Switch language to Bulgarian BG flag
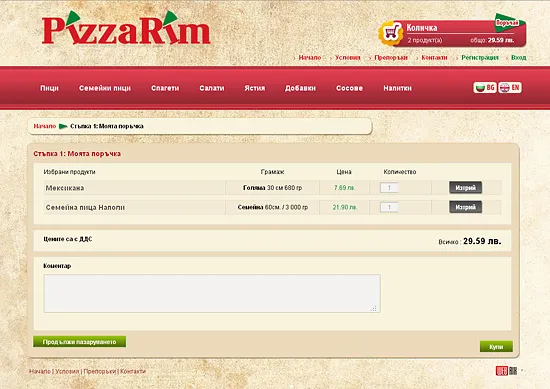This screenshot has height=389, width=550. (x=485, y=87)
